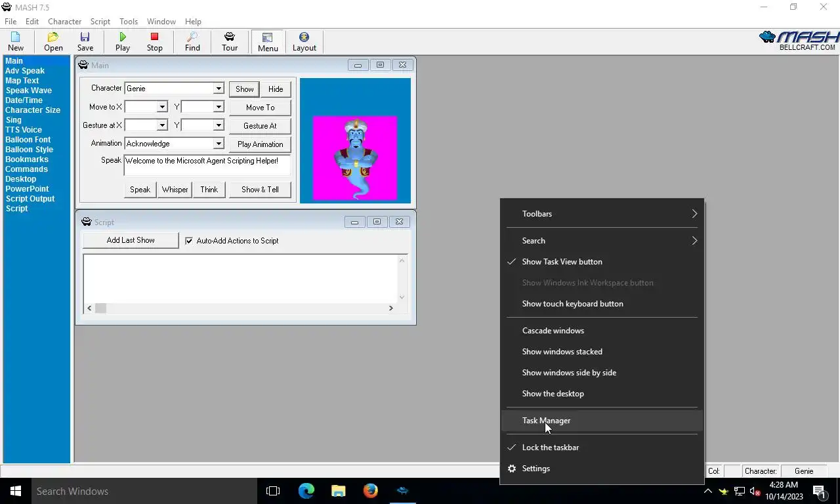Open the Character menu
Screen dimensions: 840x504
(64, 21)
